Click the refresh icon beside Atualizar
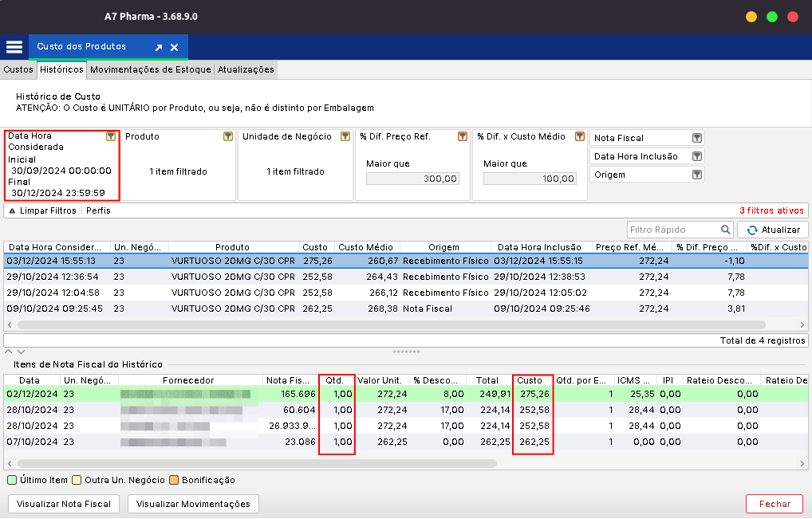The image size is (812, 519). 751,229
